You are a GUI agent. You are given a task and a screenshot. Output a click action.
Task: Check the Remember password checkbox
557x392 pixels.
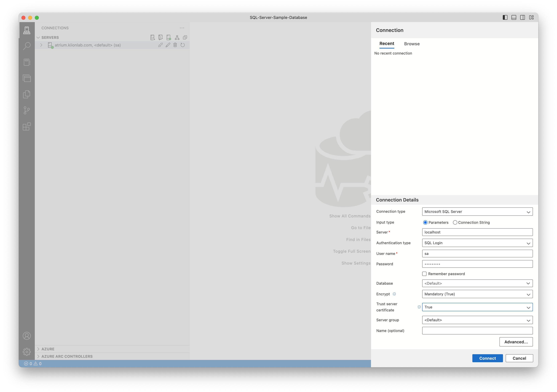pyautogui.click(x=424, y=274)
